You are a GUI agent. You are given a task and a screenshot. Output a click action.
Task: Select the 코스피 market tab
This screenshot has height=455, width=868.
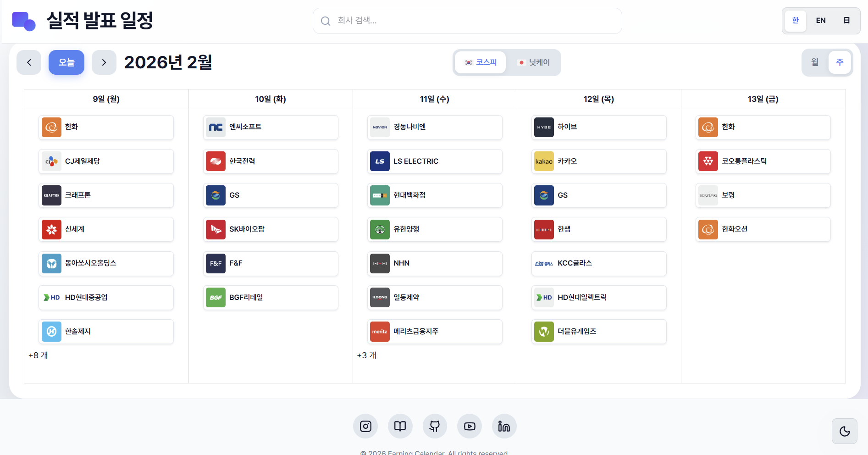click(481, 62)
